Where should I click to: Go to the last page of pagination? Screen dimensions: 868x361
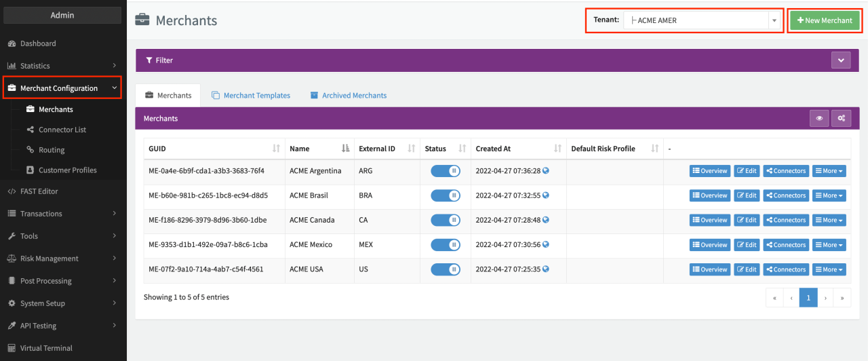[842, 297]
